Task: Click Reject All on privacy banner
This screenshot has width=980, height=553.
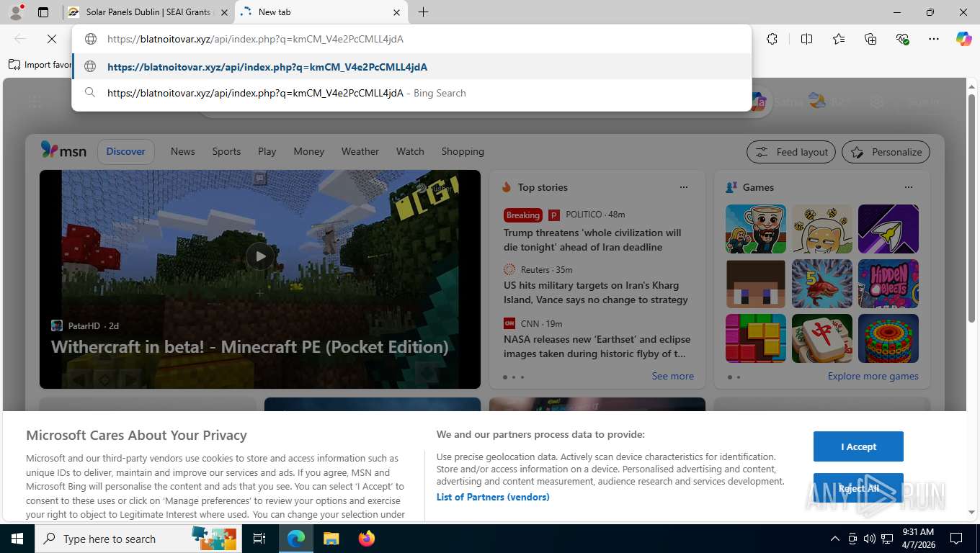Action: (x=858, y=488)
